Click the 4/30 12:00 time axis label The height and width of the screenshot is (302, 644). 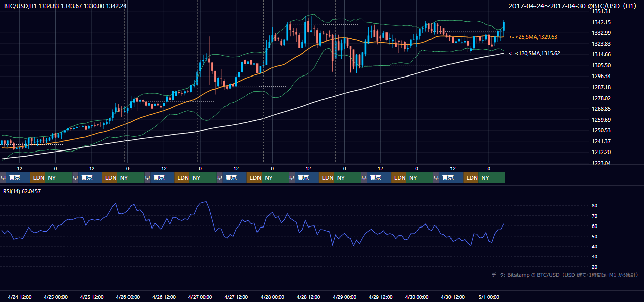click(453, 297)
